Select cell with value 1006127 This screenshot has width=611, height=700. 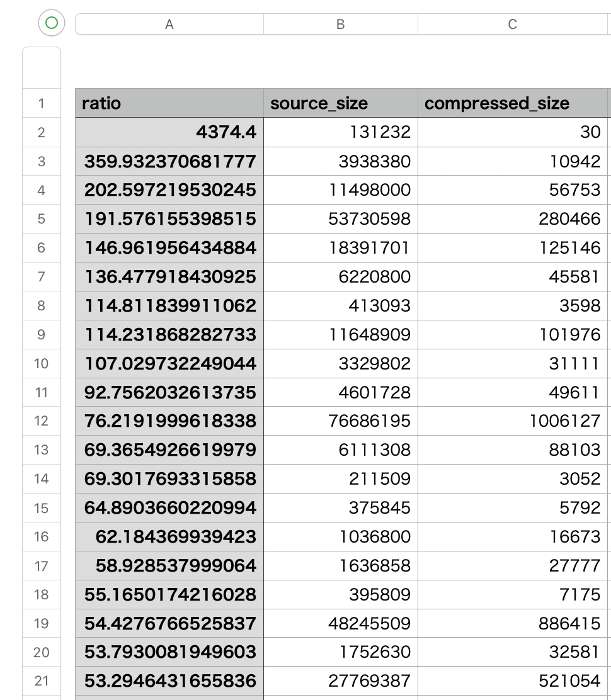coord(513,421)
